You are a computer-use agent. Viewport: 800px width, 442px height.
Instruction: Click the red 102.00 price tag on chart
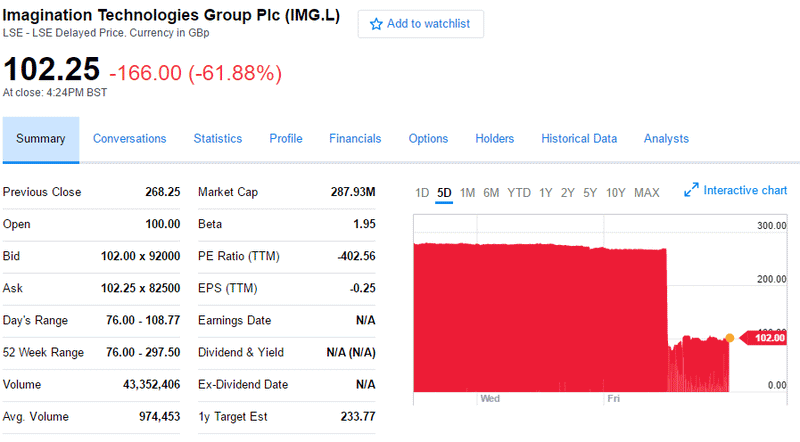tap(764, 338)
